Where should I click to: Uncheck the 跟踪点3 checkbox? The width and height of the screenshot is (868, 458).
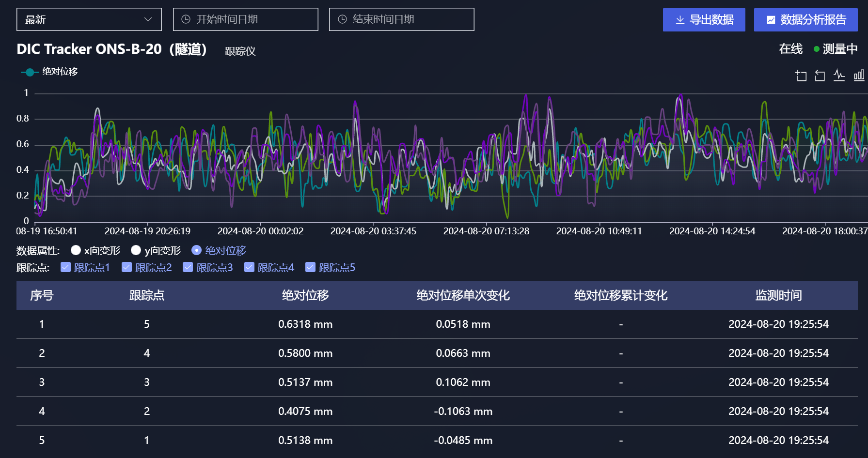(x=188, y=267)
